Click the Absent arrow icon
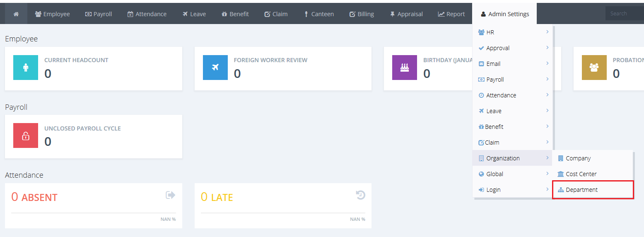Viewport: 644px width, 237px height. coord(170,195)
